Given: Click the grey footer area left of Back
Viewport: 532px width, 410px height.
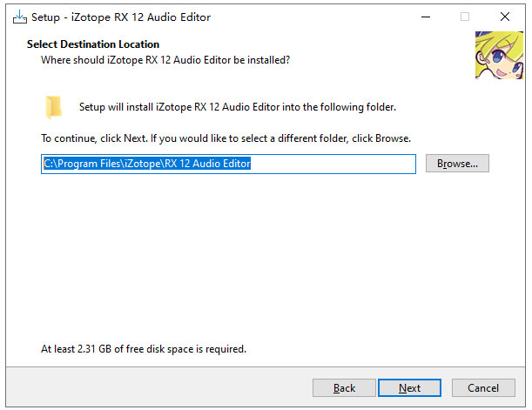Looking at the screenshot, I should coord(158,387).
